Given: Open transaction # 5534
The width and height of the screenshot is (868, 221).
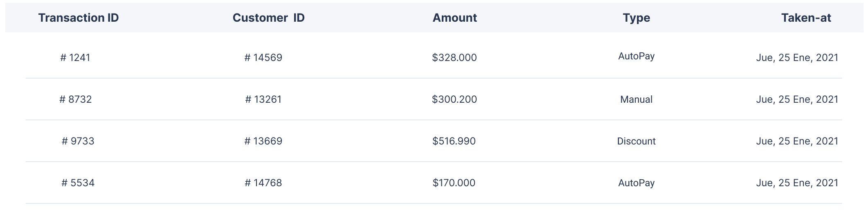Looking at the screenshot, I should tap(78, 183).
